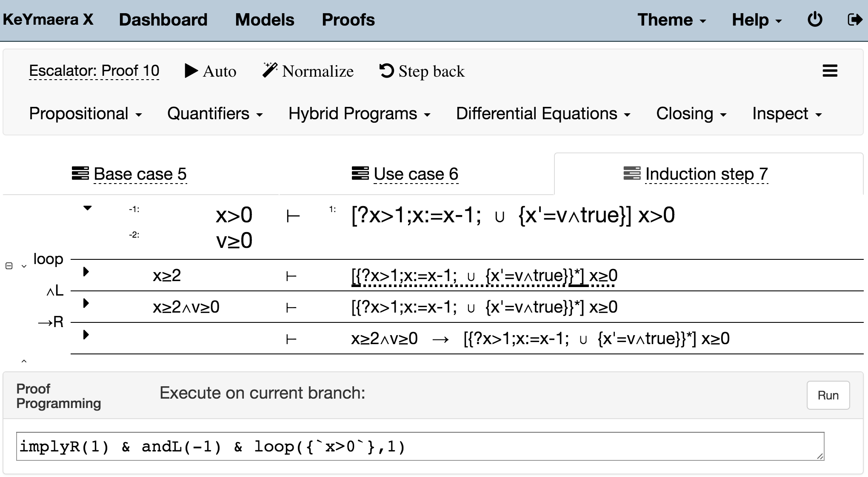This screenshot has height=477, width=868.
Task: Open the Theme dropdown
Action: pyautogui.click(x=671, y=20)
